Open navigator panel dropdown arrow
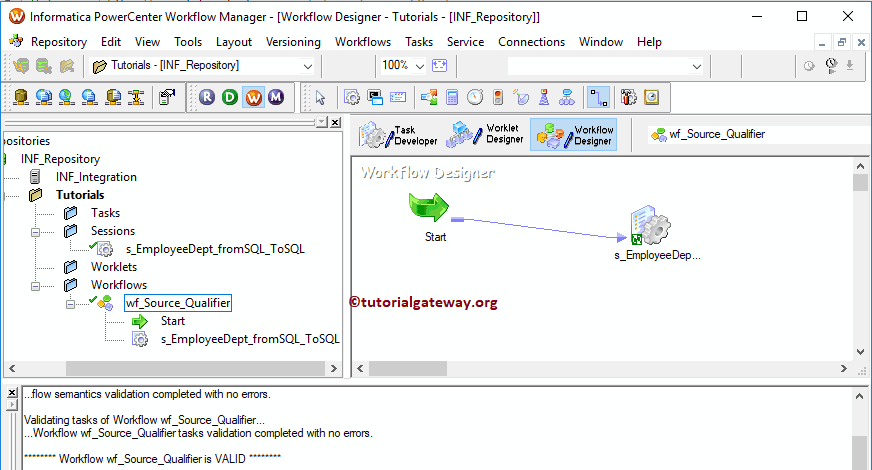Viewport: 872px width, 470px height. tap(322, 122)
